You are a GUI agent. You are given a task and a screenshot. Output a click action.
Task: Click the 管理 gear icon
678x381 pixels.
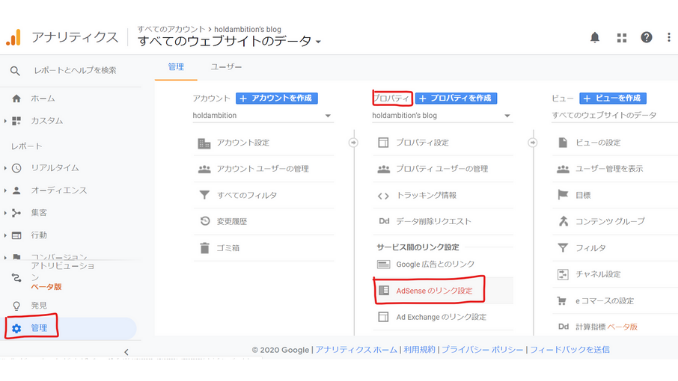(16, 328)
